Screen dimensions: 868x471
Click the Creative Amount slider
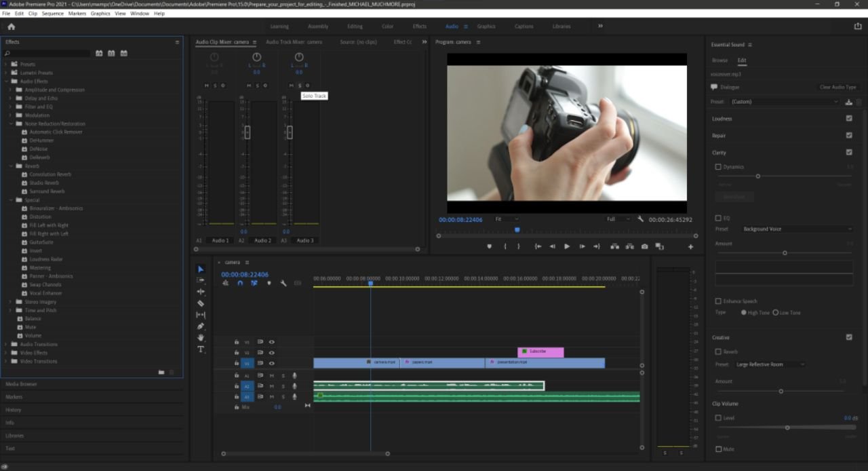[781, 391]
